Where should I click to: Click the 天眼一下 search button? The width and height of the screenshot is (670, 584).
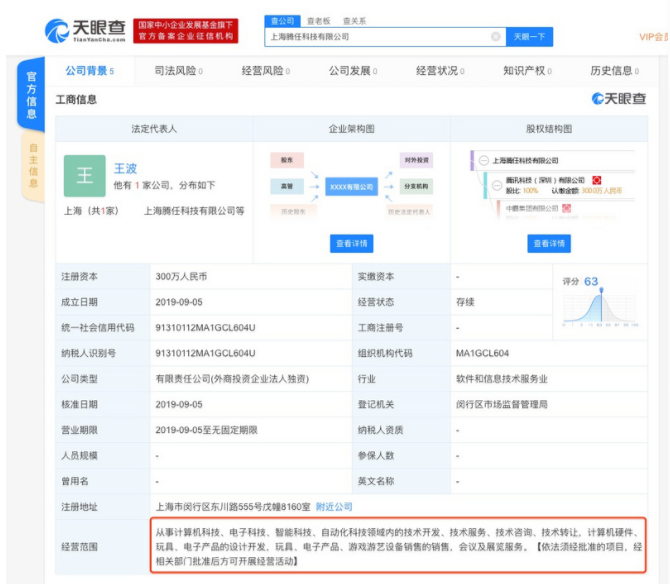pyautogui.click(x=529, y=37)
